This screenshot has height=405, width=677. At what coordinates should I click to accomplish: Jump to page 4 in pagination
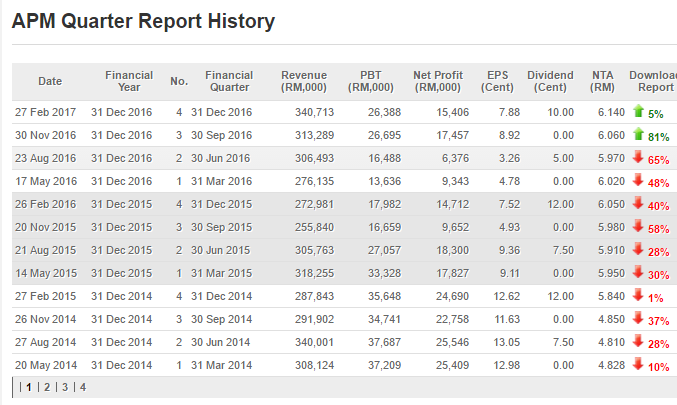point(82,386)
